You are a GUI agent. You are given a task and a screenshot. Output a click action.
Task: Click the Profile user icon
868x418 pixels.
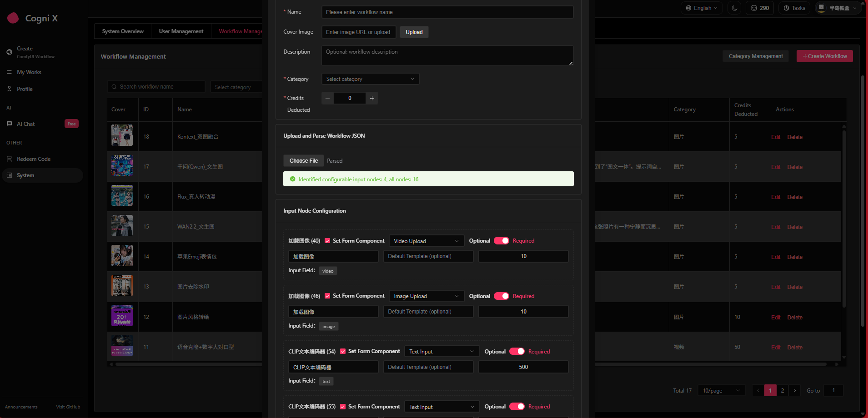(x=9, y=89)
